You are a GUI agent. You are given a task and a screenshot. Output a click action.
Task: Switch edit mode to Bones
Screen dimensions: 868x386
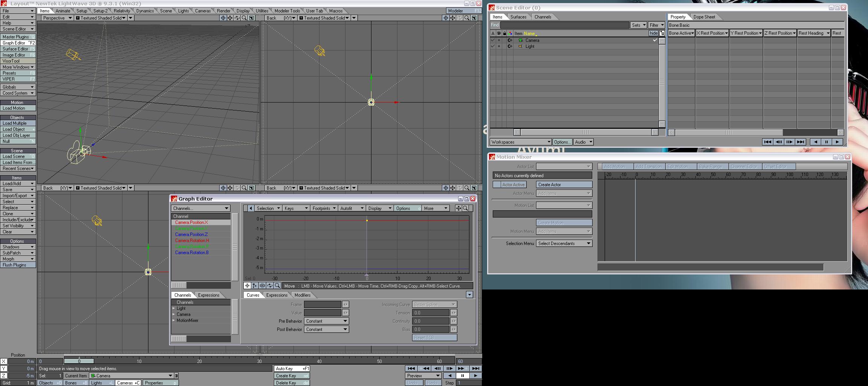click(x=76, y=383)
